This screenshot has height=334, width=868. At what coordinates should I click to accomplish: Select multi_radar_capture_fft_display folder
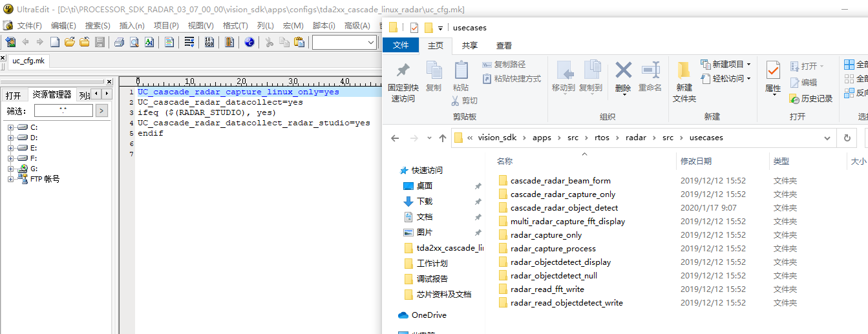567,222
